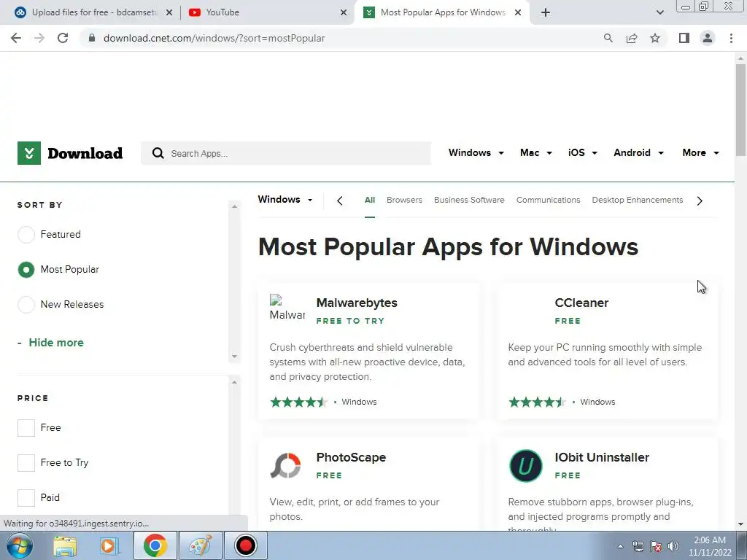Switch to the YouTube browser tab

tap(267, 12)
